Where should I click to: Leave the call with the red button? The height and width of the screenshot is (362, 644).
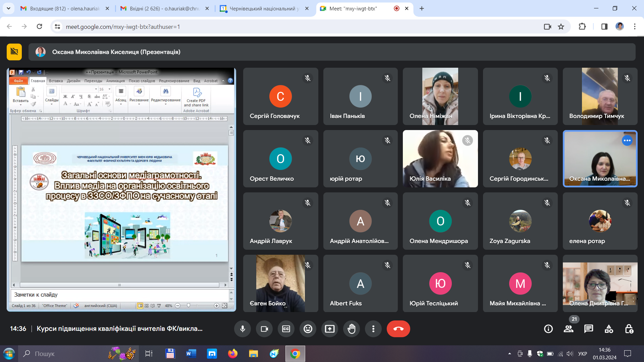tap(398, 329)
